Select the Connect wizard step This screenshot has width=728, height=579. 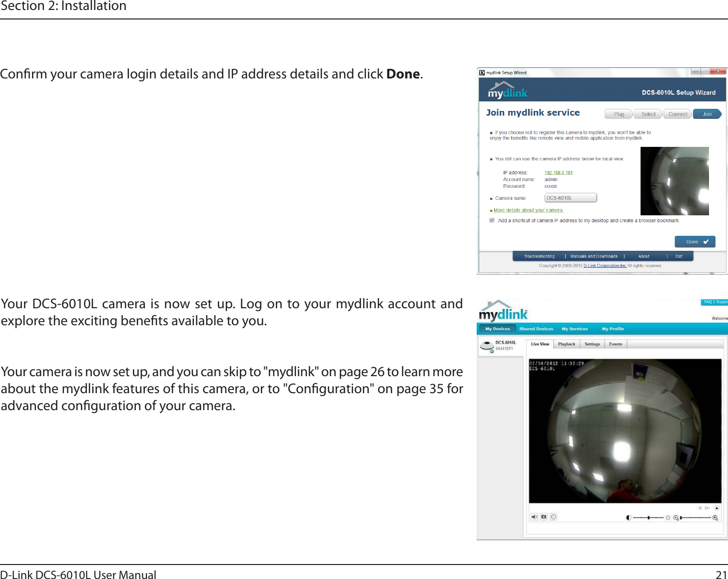[678, 114]
